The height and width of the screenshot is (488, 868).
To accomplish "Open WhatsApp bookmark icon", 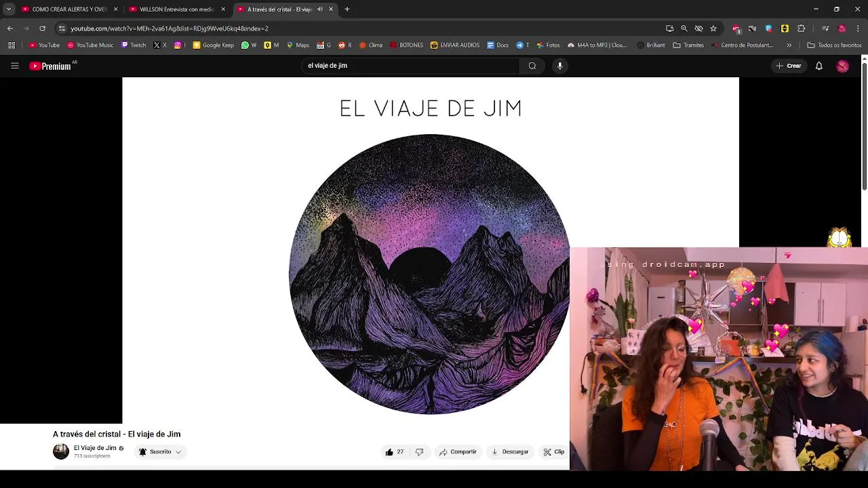I will pyautogui.click(x=249, y=45).
